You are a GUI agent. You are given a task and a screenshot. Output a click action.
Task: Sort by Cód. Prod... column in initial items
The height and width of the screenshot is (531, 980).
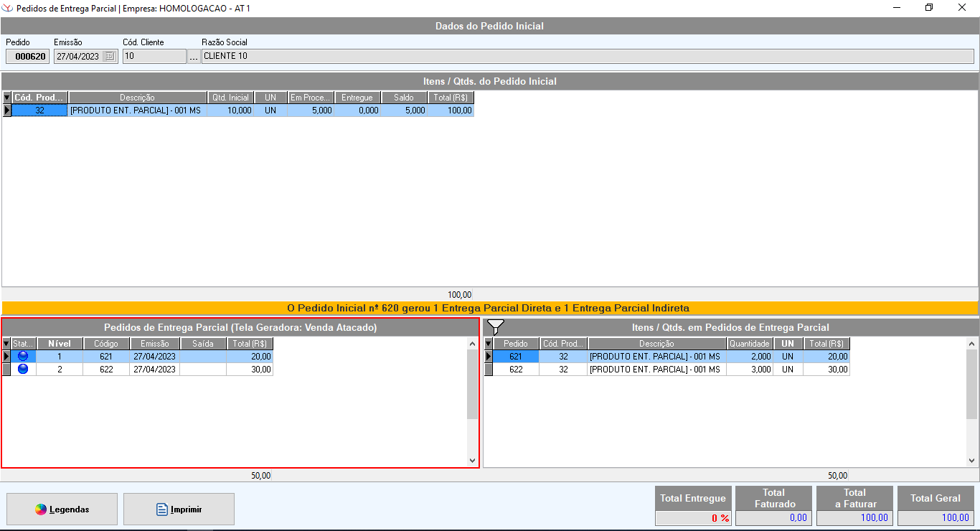(40, 98)
